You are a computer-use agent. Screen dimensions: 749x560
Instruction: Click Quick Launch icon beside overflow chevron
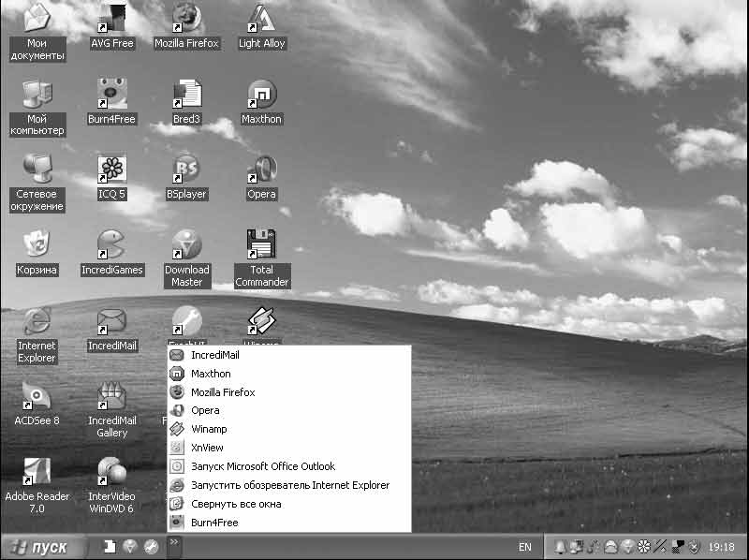pos(152,547)
